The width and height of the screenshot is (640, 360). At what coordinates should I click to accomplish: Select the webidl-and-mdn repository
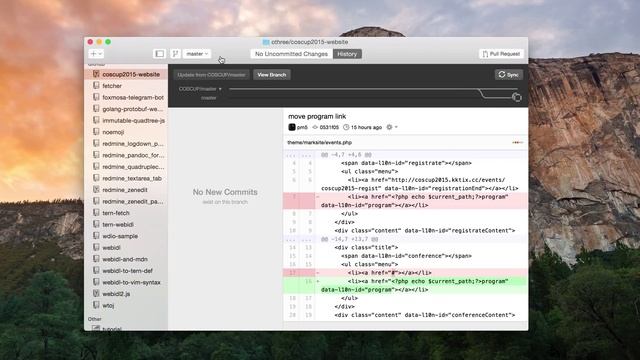pos(126,259)
